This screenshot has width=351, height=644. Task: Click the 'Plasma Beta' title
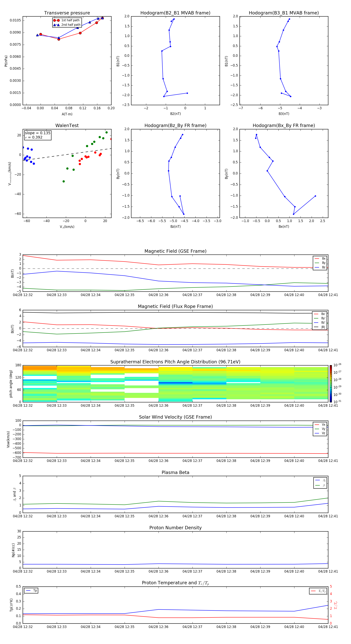pos(175,472)
